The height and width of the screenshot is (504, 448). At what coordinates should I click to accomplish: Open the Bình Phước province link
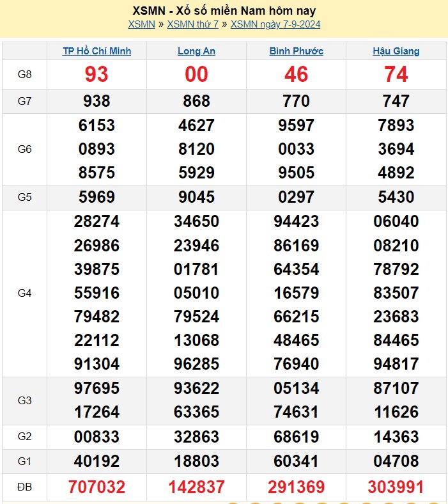click(296, 51)
